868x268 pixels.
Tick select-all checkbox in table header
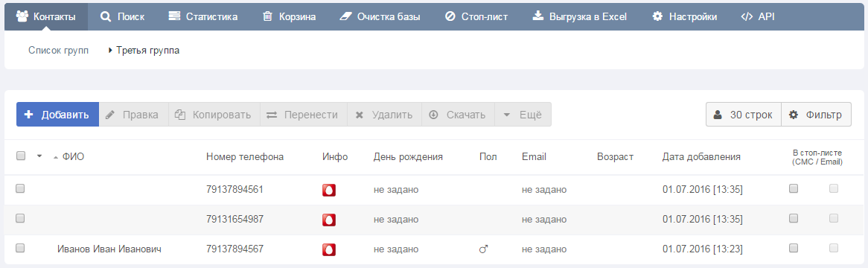pyautogui.click(x=21, y=156)
